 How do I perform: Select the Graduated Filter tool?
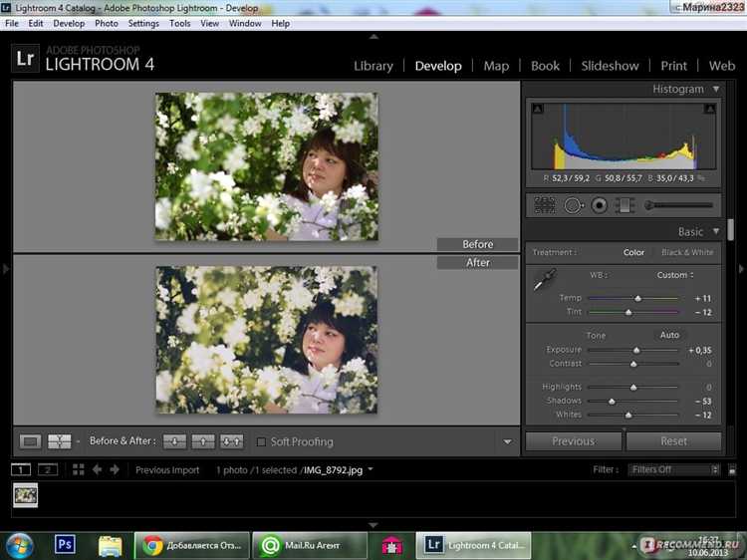click(x=624, y=205)
